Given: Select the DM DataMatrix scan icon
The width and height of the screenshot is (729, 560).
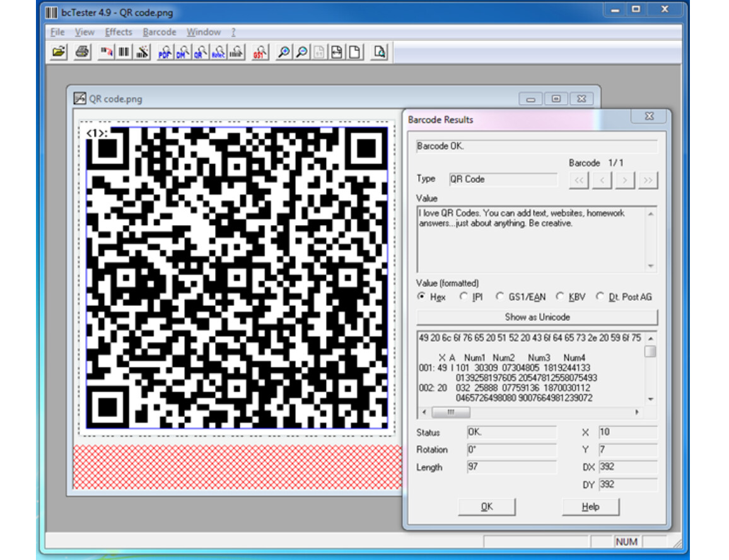Looking at the screenshot, I should [182, 52].
